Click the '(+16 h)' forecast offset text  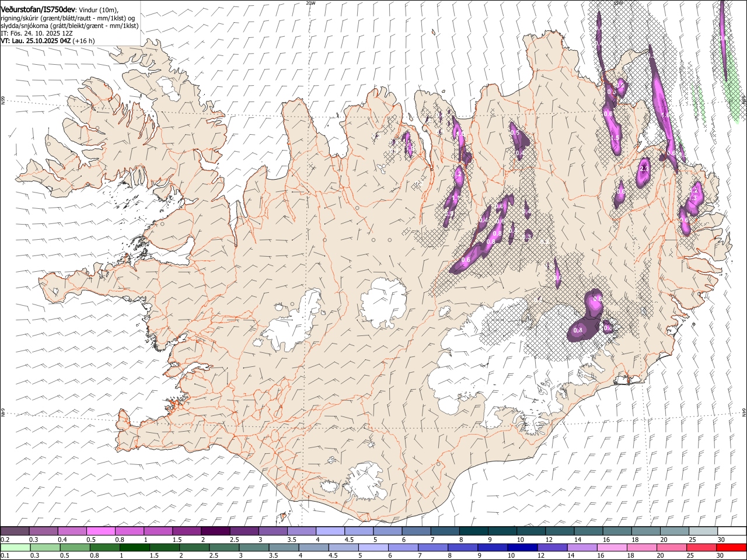(84, 41)
